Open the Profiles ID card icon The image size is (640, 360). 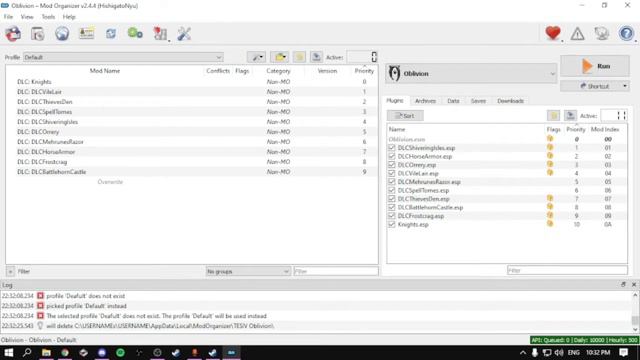pos(87,34)
